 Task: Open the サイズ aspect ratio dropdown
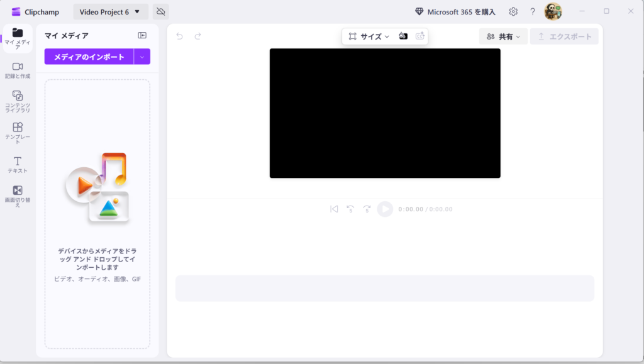click(371, 36)
